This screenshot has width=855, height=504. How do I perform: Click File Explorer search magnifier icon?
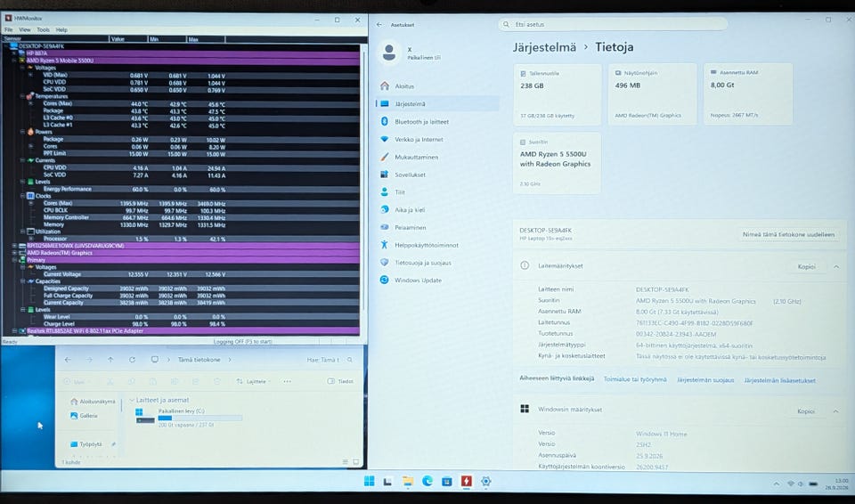[x=349, y=360]
